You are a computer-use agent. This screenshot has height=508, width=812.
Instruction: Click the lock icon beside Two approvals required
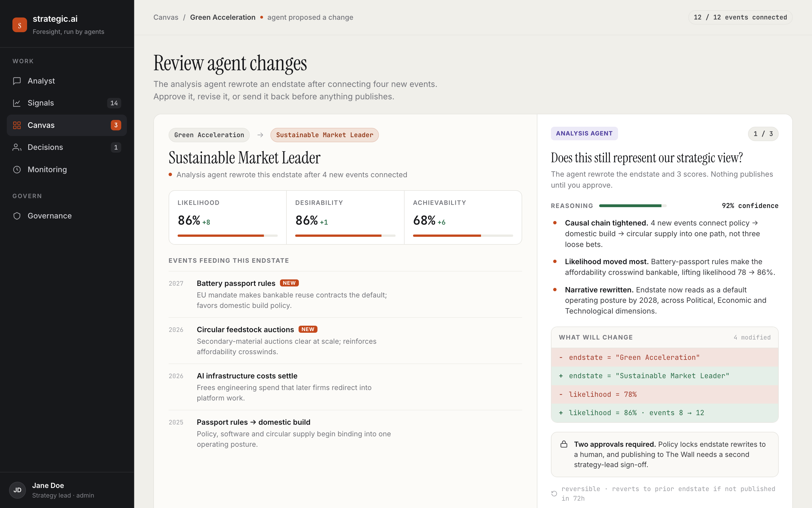pos(564,444)
